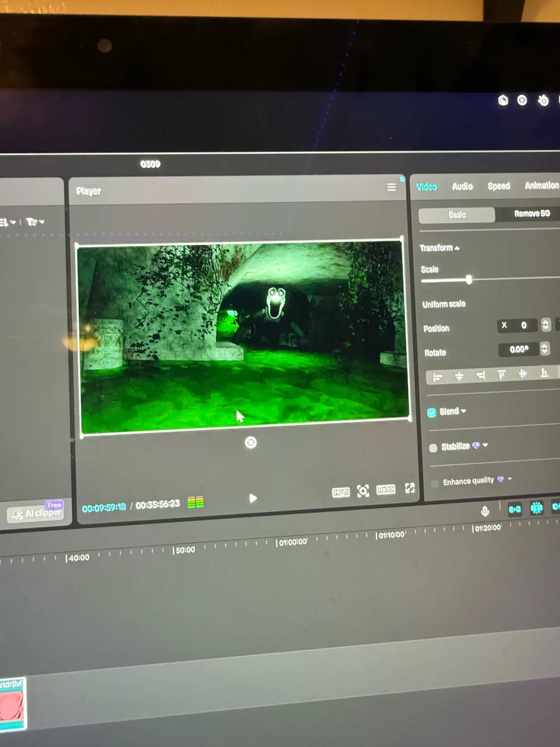Align clip vertical center
Screen dimensions: 560x747
tap(523, 374)
